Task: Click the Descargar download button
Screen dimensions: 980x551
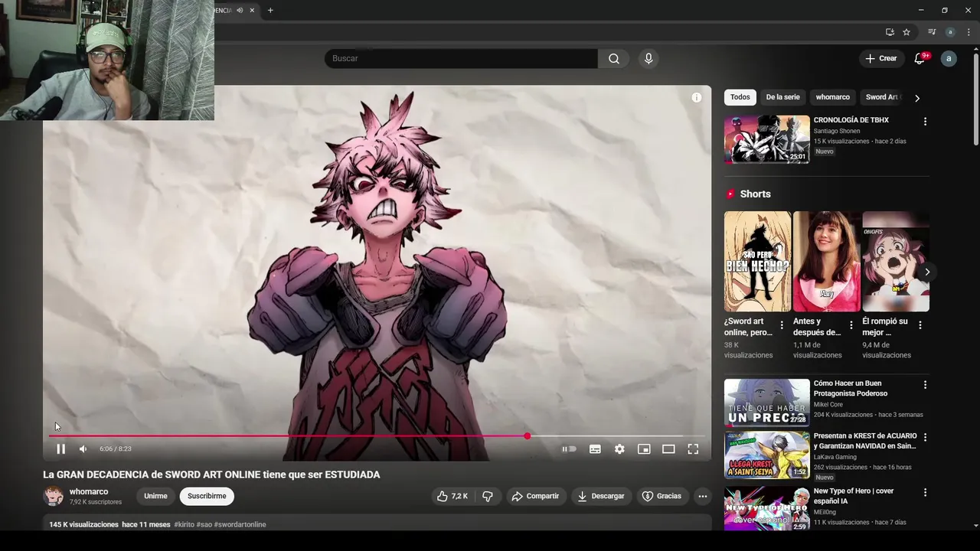Action: coord(600,496)
